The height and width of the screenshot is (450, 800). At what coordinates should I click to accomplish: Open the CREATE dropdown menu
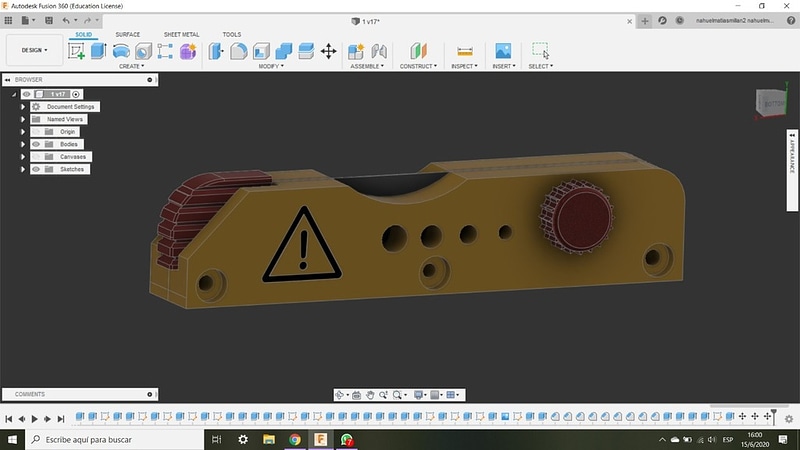click(x=131, y=66)
